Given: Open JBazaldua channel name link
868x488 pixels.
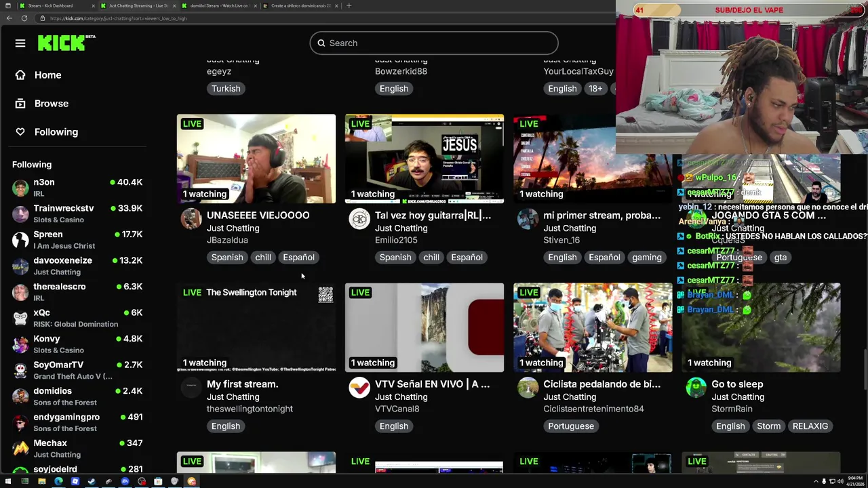Looking at the screenshot, I should pos(227,240).
